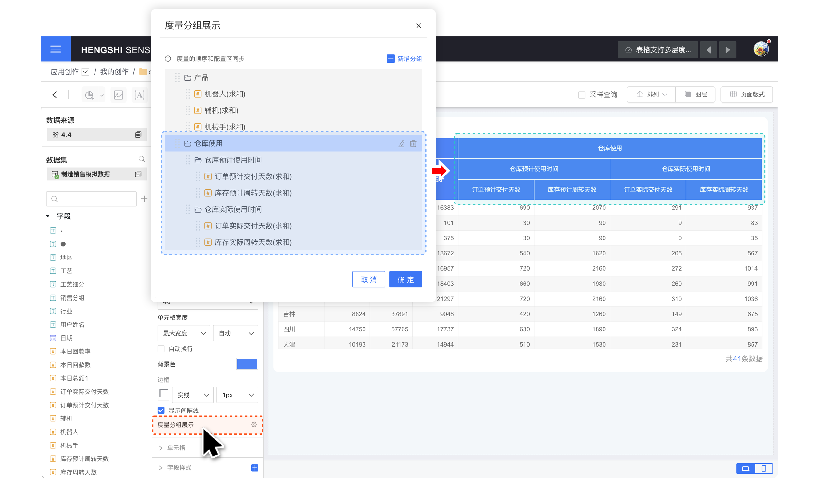Click the field search input
819x504 pixels.
pos(91,199)
